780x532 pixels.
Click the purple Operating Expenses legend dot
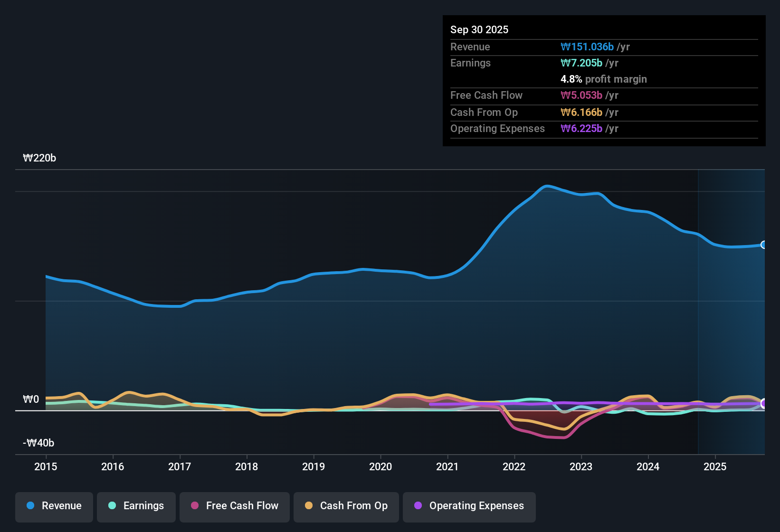418,506
